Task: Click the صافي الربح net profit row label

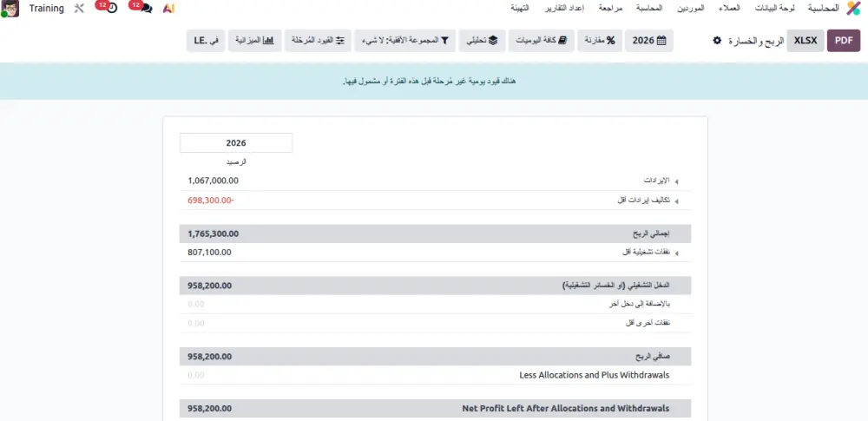Action: 654,357
